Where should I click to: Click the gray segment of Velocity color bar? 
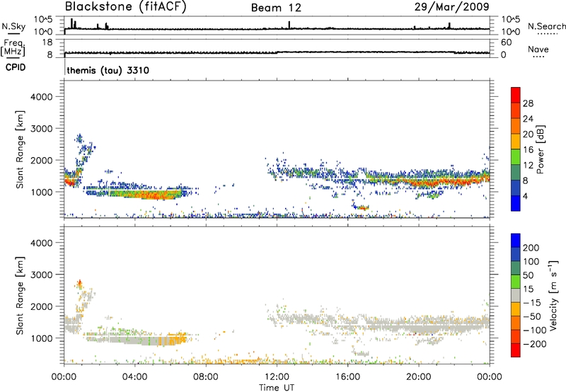coord(516,295)
